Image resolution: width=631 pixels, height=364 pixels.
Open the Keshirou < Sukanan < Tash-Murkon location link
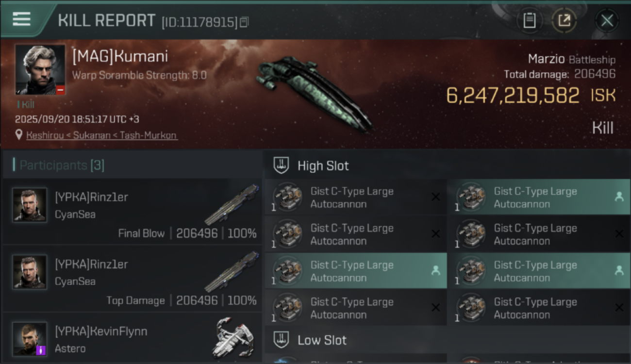pyautogui.click(x=102, y=135)
